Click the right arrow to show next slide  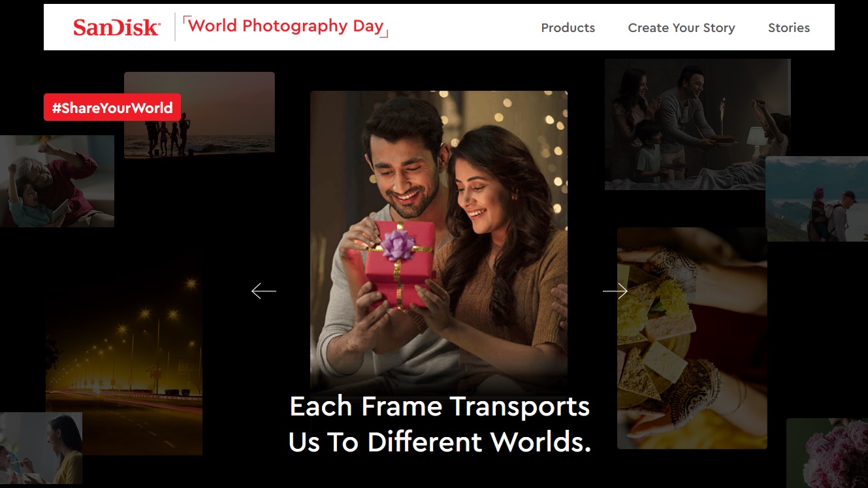[615, 291]
